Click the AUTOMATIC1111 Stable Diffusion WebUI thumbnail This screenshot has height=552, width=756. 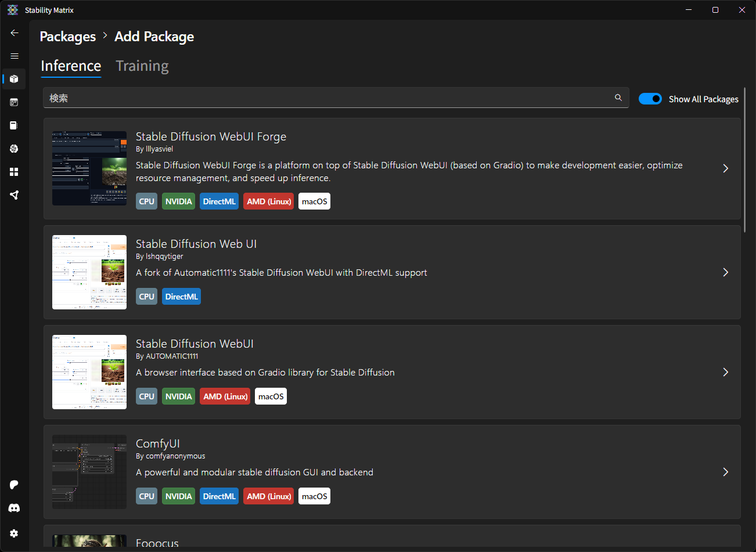(x=89, y=372)
